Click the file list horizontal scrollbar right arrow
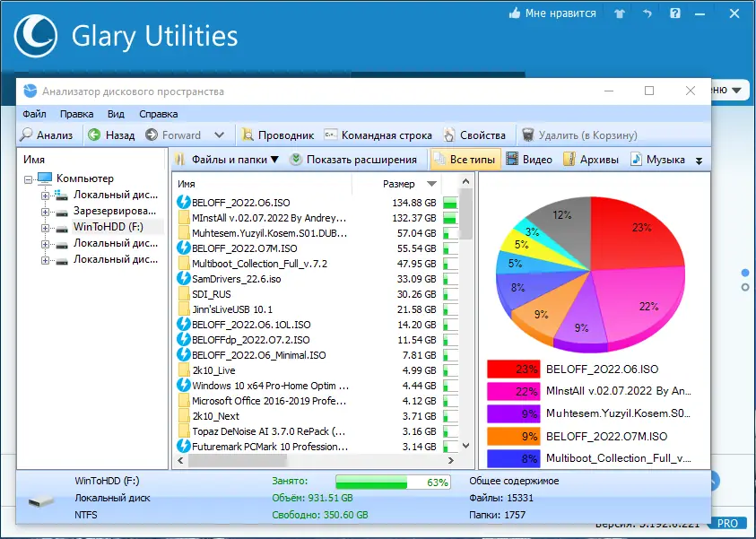Viewport: 756px width, 539px height. click(451, 460)
